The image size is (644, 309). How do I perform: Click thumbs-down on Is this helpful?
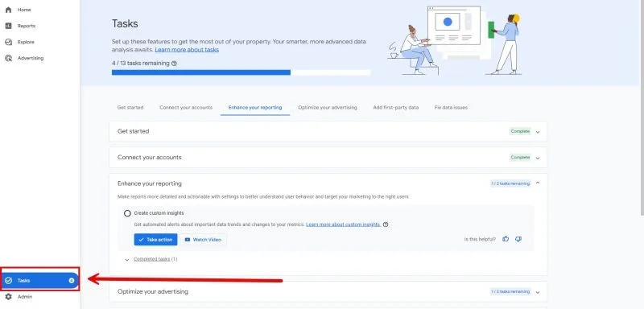[x=518, y=239]
